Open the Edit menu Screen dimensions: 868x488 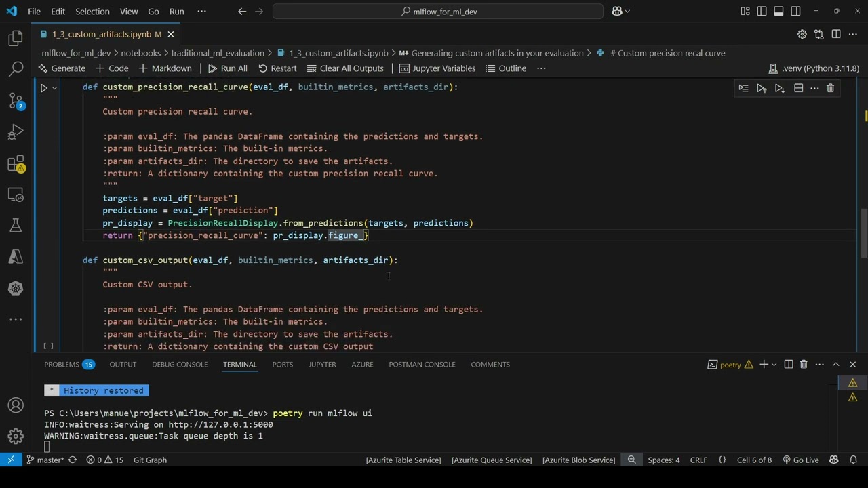click(x=58, y=11)
